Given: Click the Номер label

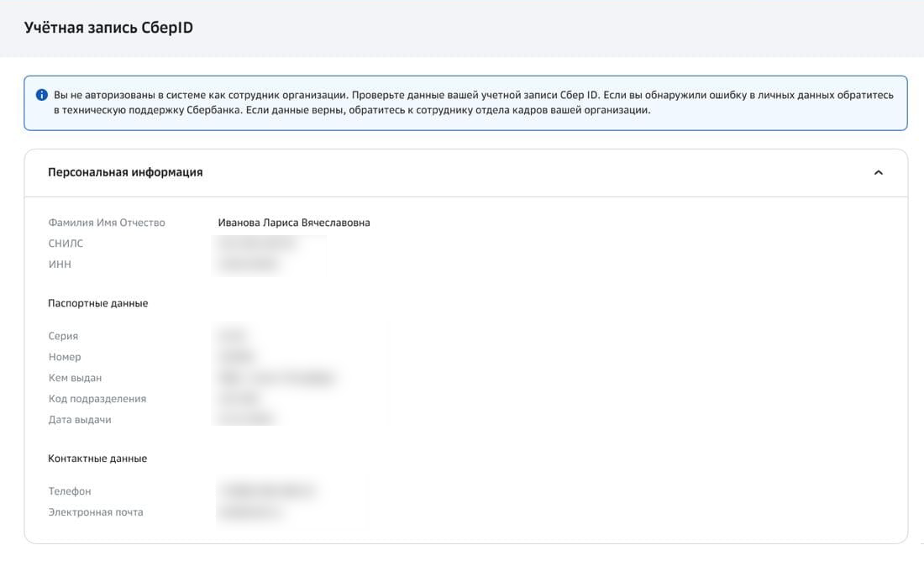Looking at the screenshot, I should tap(65, 357).
